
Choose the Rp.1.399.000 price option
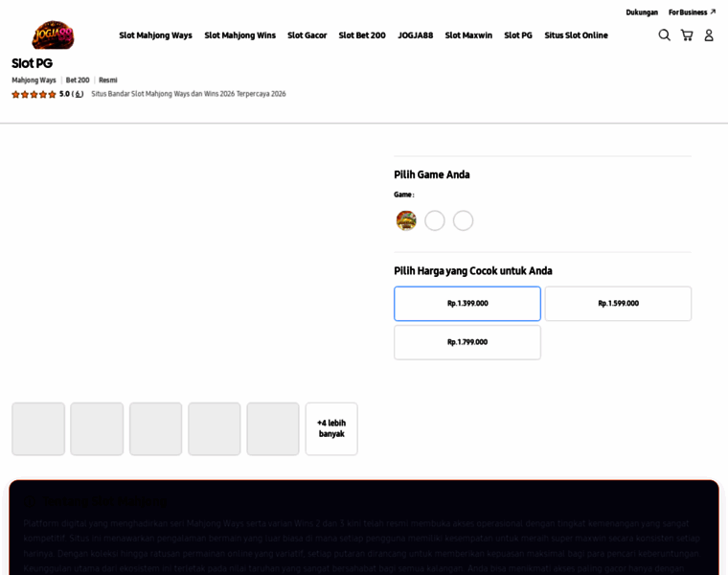click(467, 303)
